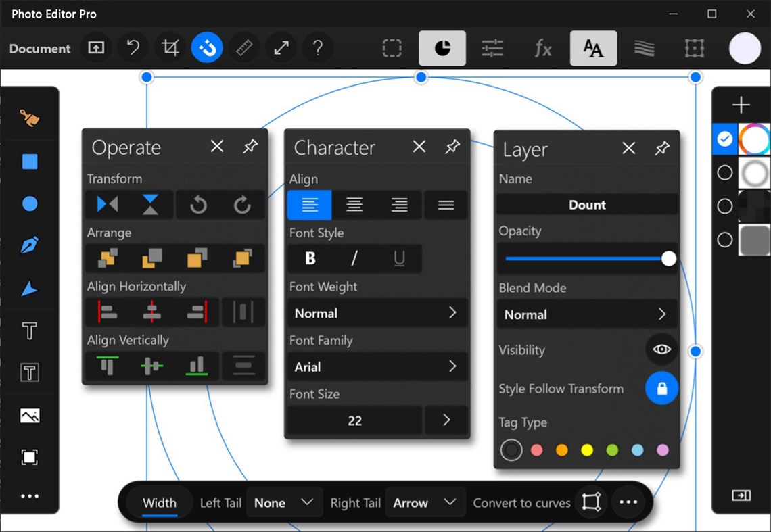
Task: Toggle visibility of the Dount layer
Action: coord(661,349)
